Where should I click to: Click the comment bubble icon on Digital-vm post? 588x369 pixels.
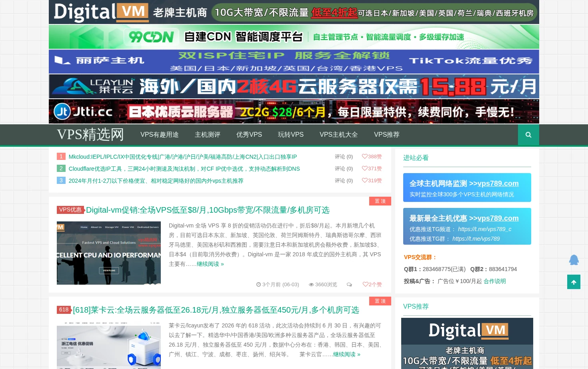349,285
